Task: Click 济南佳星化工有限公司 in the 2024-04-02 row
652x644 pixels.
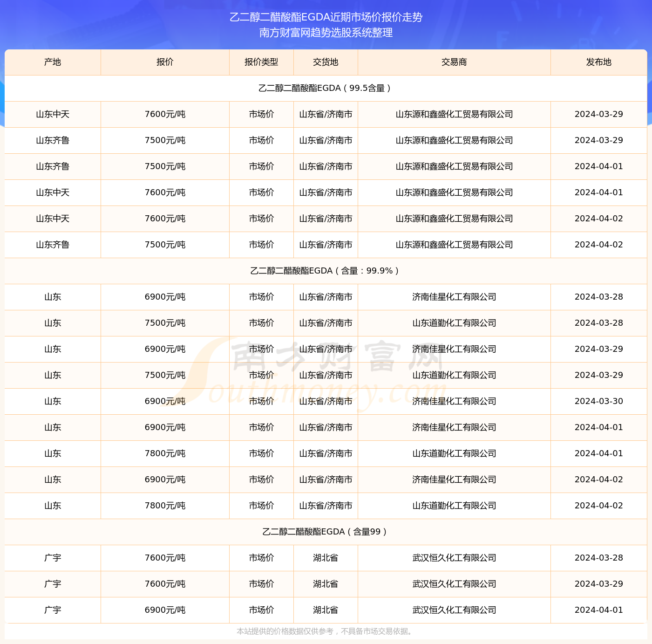Action: click(x=454, y=480)
